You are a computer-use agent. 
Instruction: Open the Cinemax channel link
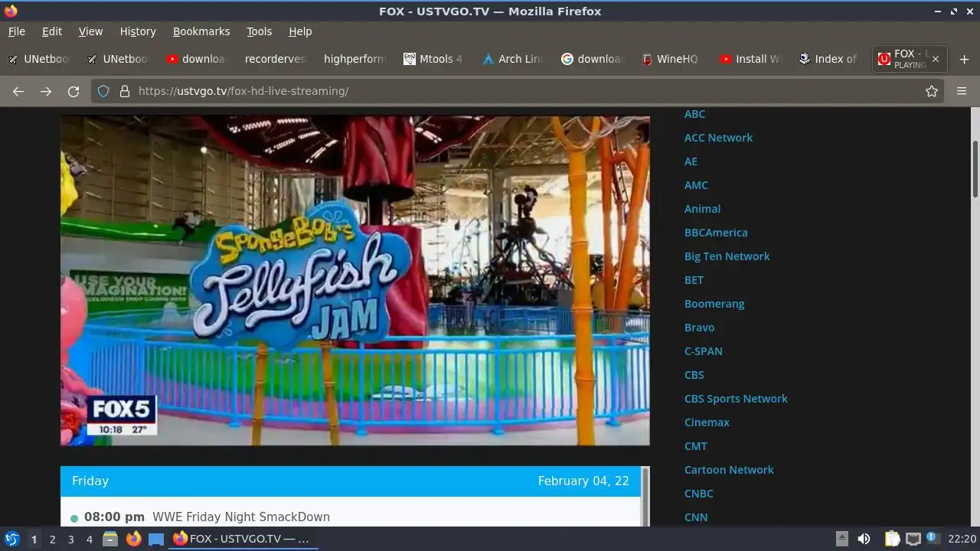click(707, 422)
